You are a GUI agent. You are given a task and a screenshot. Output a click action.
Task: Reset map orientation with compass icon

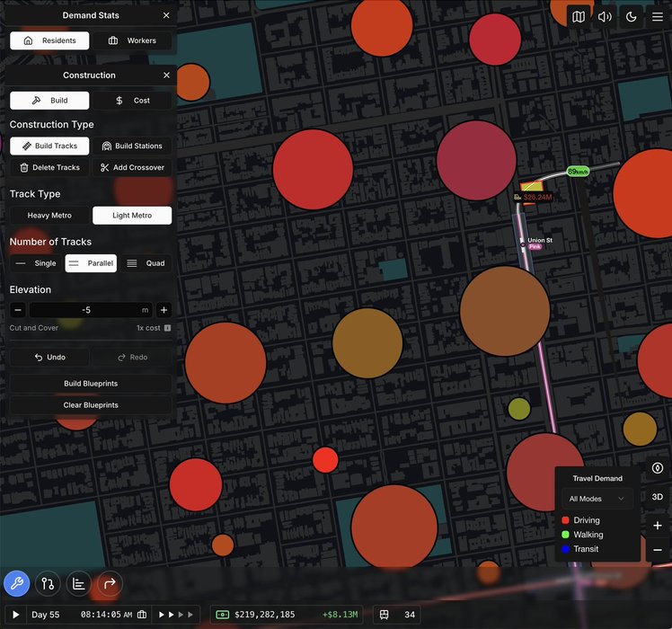pos(658,468)
